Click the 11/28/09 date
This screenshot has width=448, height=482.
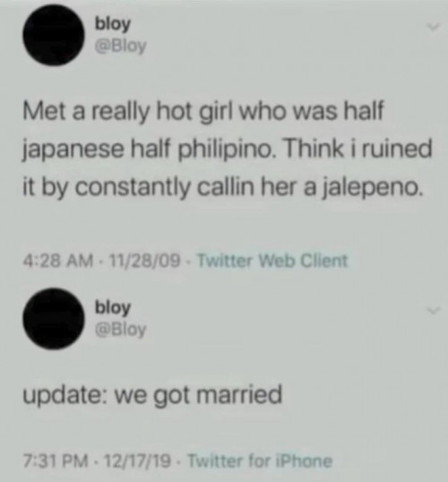pyautogui.click(x=141, y=261)
